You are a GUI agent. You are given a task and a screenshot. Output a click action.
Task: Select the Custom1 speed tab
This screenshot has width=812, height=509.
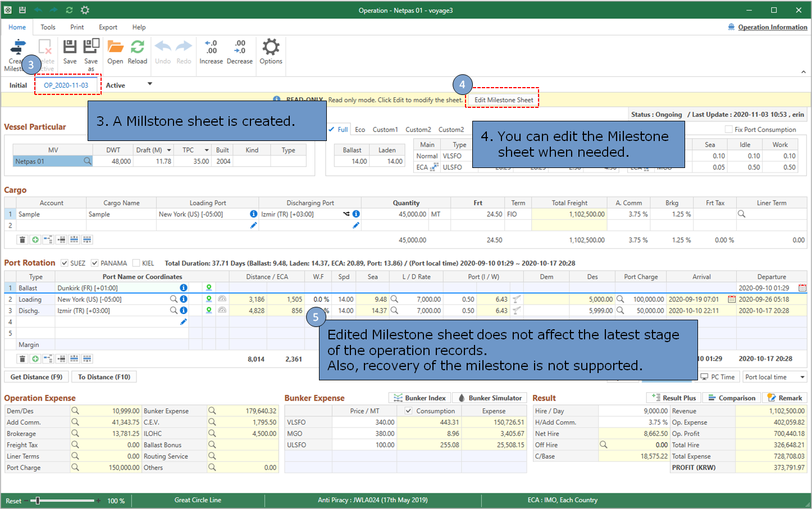pyautogui.click(x=385, y=129)
